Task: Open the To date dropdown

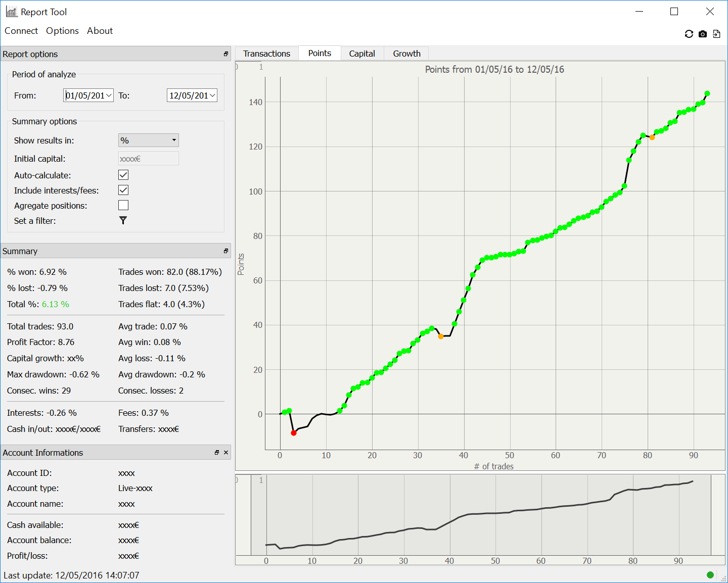Action: (212, 95)
